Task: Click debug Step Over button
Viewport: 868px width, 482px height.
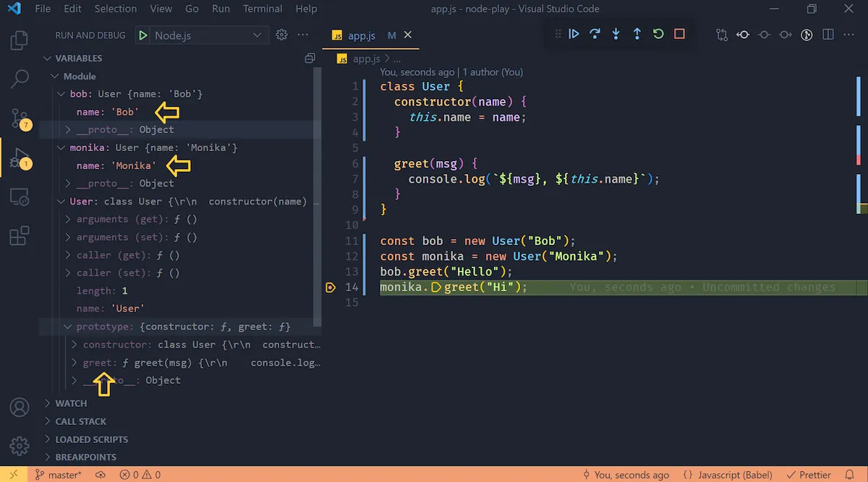Action: pos(595,34)
